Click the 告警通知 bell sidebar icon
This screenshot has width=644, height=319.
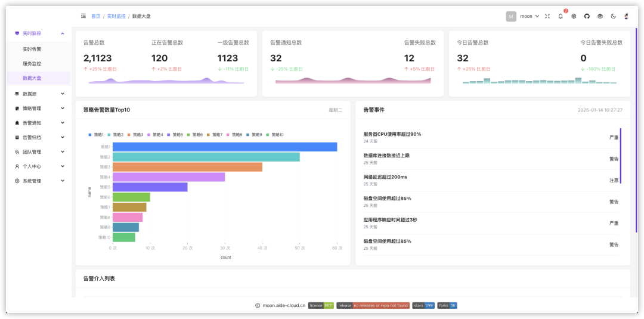[x=17, y=123]
